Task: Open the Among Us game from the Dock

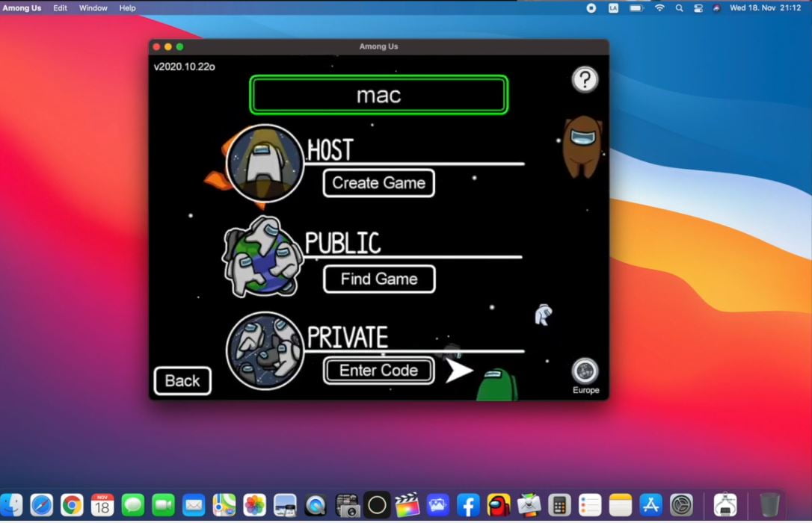Action: click(498, 504)
